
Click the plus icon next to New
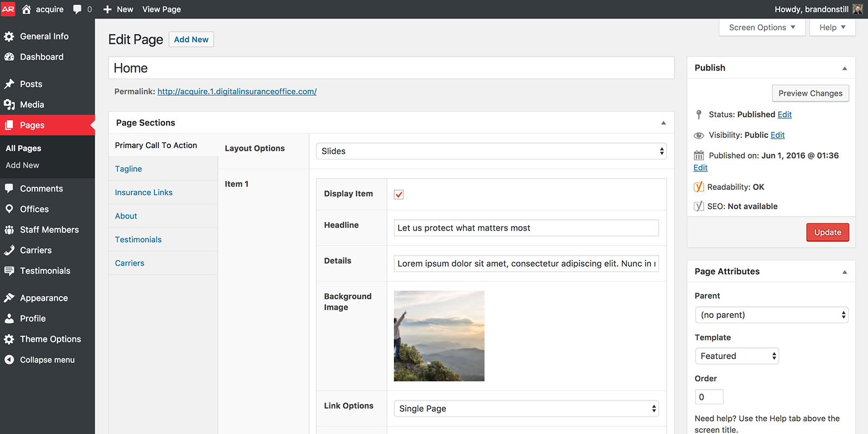107,9
